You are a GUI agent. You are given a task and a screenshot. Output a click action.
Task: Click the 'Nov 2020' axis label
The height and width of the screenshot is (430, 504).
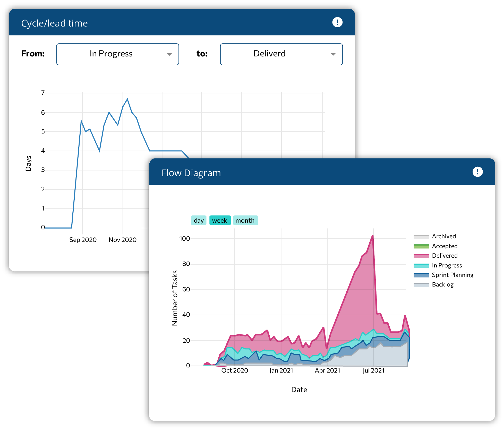(x=123, y=240)
